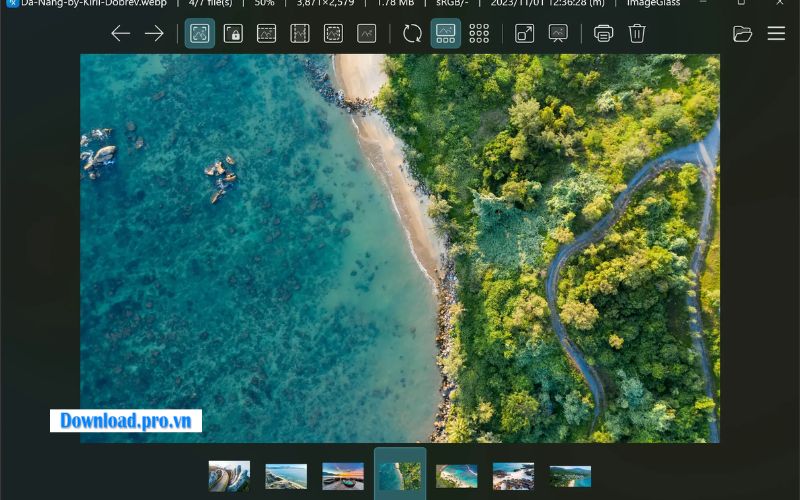800x500 pixels.
Task: Open the hamburger main menu
Action: pyautogui.click(x=776, y=34)
